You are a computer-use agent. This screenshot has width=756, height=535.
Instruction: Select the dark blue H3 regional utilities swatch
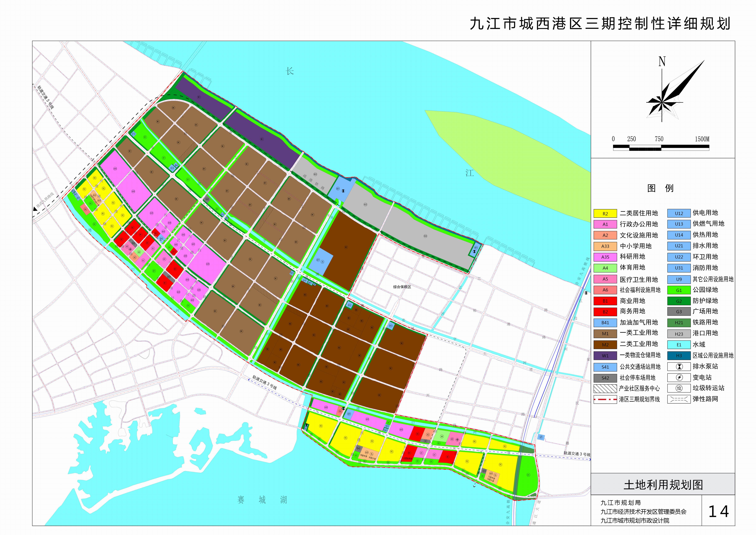679,356
